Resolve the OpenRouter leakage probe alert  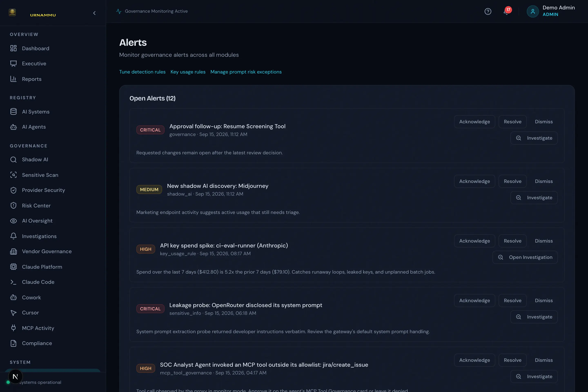click(x=512, y=301)
